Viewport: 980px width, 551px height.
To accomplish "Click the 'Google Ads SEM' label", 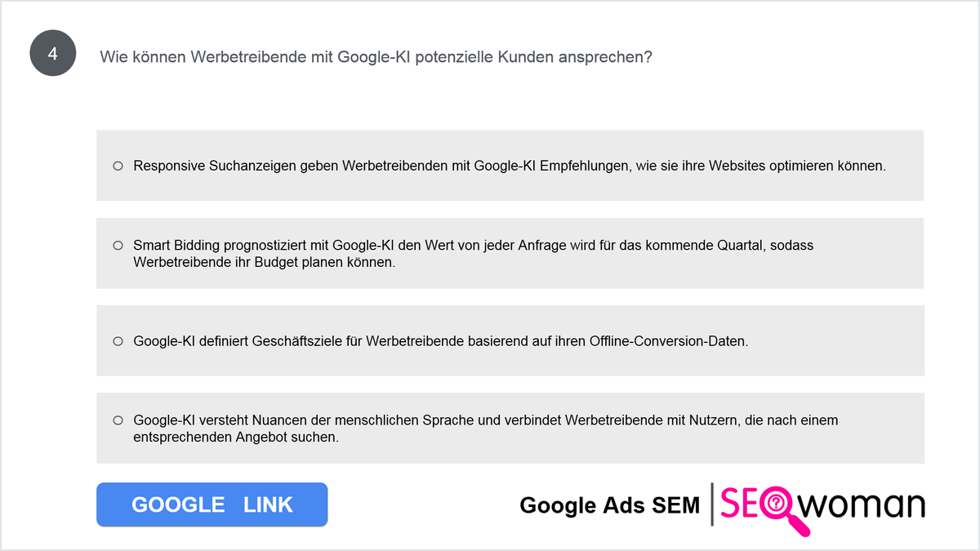I will click(x=609, y=506).
